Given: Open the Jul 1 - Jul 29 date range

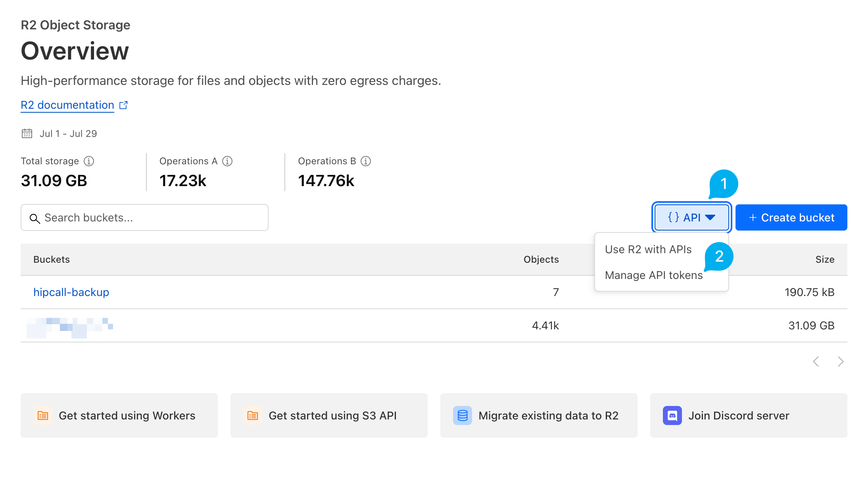Looking at the screenshot, I should [x=68, y=134].
